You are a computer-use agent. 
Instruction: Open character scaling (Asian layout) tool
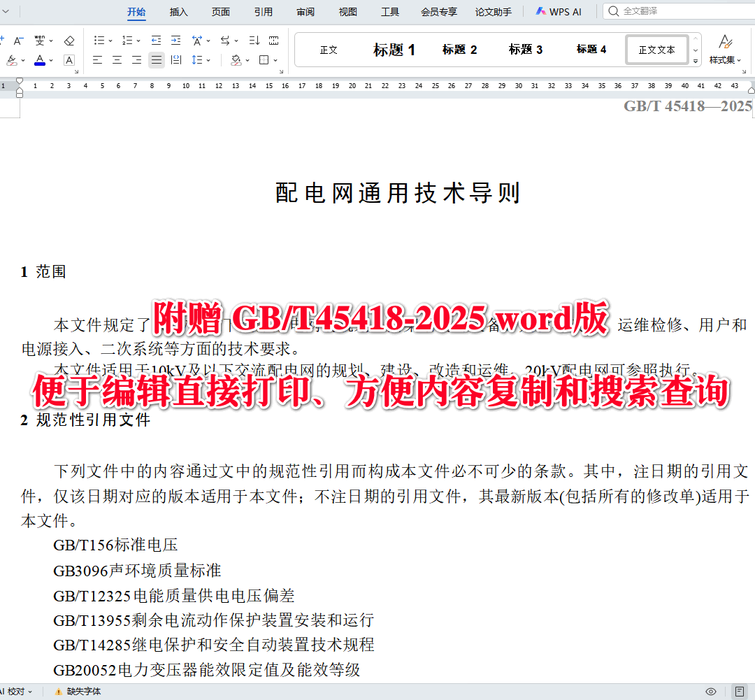click(x=197, y=41)
